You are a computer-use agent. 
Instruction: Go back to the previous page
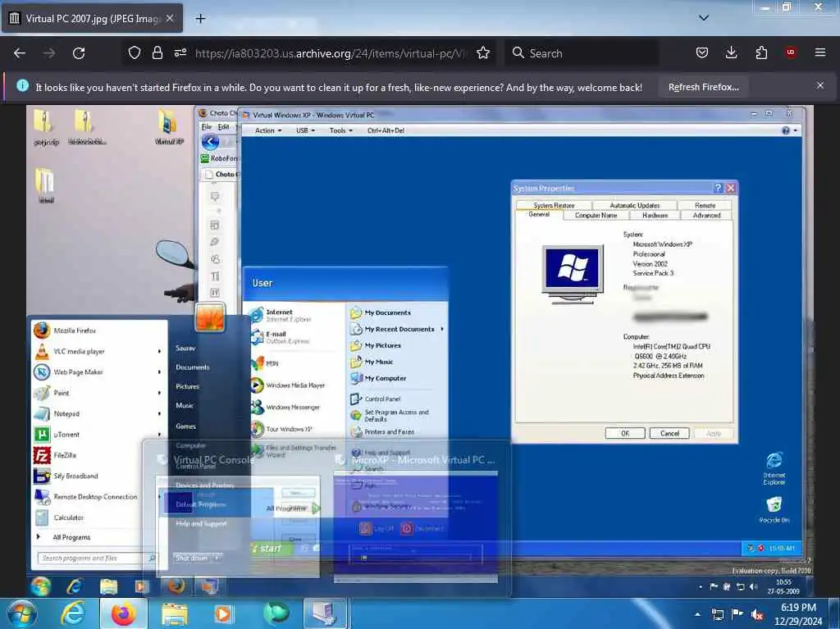point(20,53)
